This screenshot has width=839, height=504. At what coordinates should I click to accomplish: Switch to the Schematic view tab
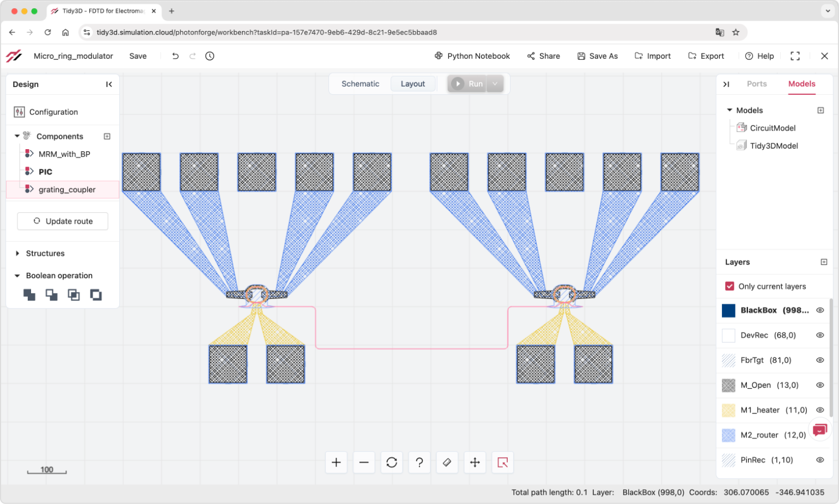(360, 84)
